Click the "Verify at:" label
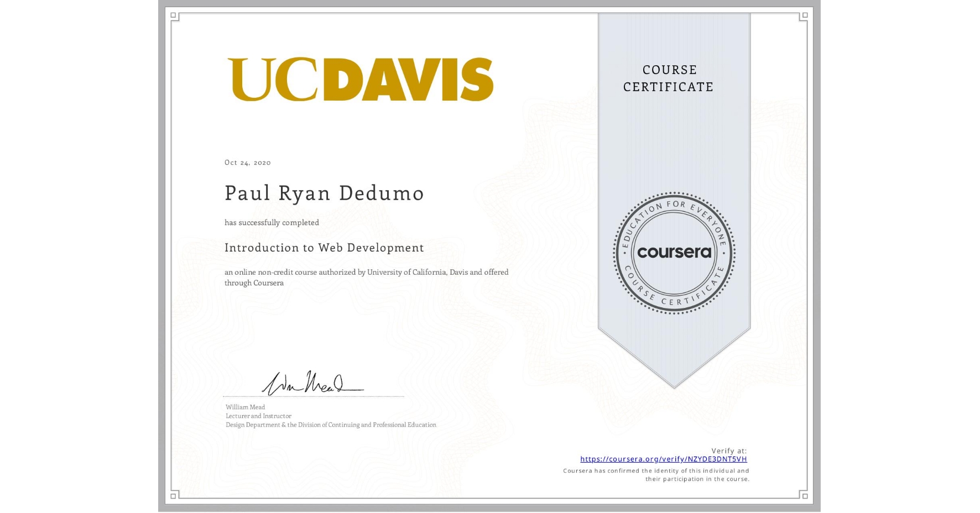This screenshot has width=980, height=513. click(729, 451)
